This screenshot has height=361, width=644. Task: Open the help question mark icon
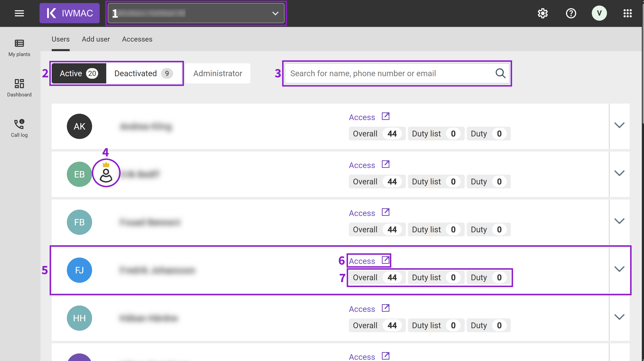pos(571,13)
